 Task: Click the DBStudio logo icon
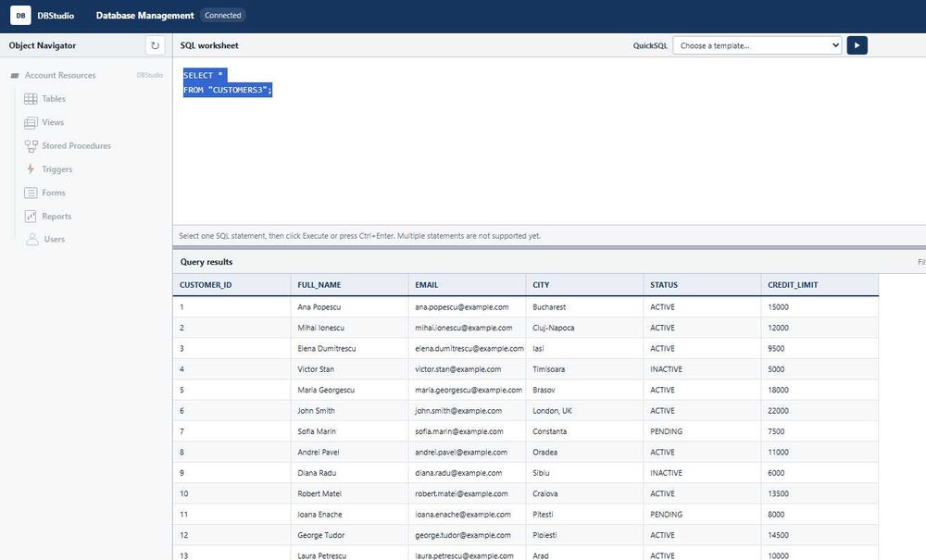20,16
